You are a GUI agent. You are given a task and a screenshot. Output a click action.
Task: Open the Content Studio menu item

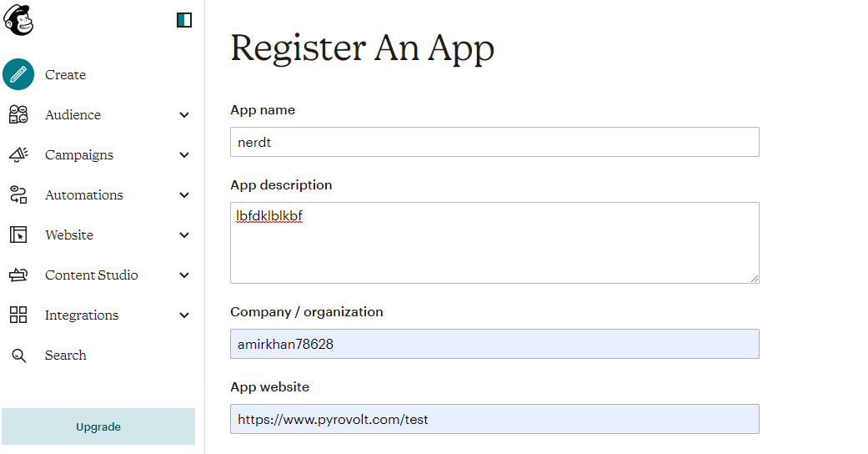click(x=92, y=275)
